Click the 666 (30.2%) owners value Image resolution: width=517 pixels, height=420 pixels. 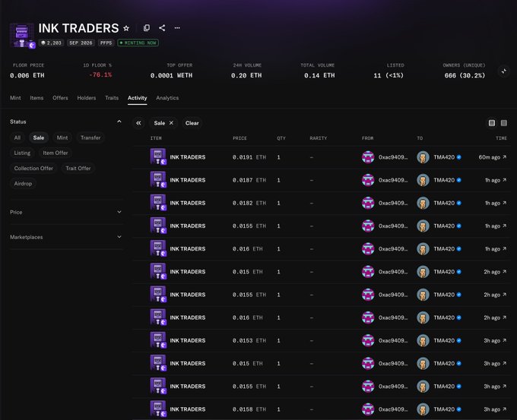tap(465, 75)
